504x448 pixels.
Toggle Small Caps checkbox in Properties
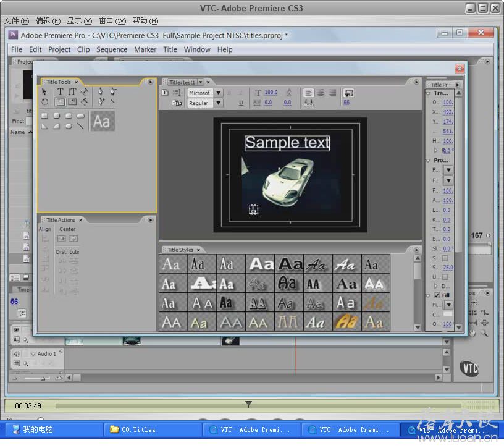445,258
